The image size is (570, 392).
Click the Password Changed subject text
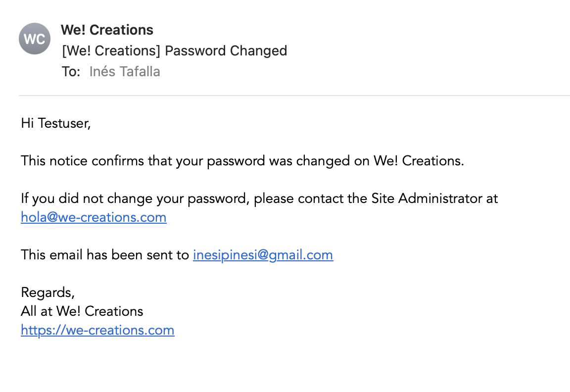(226, 50)
